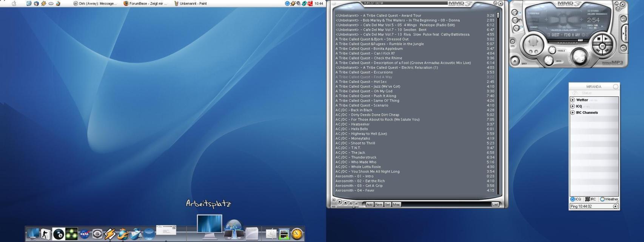The image size is (644, 242).
Task: Click the network globe with two monitors dock icon
Action: click(x=234, y=230)
